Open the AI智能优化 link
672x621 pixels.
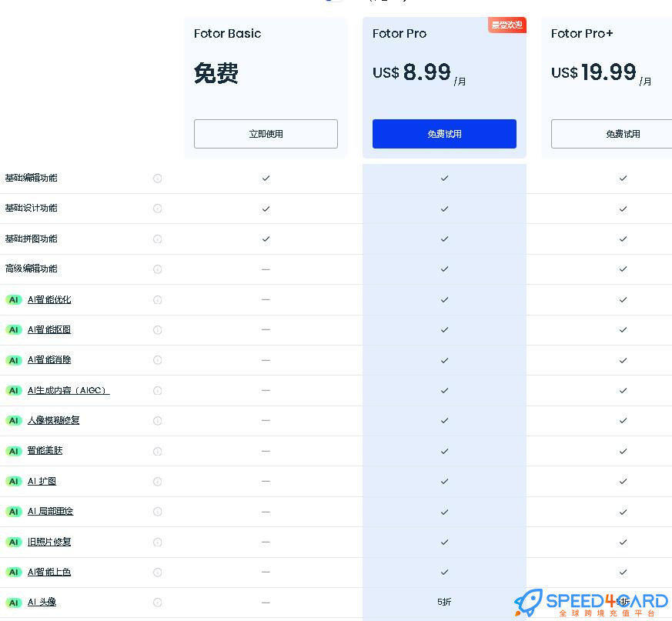point(49,299)
